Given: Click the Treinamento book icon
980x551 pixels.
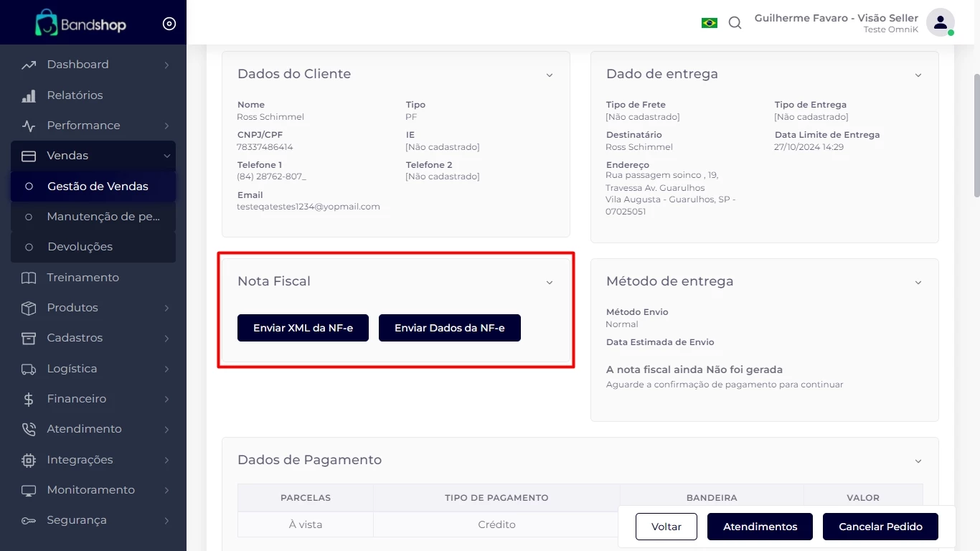Looking at the screenshot, I should [x=29, y=278].
